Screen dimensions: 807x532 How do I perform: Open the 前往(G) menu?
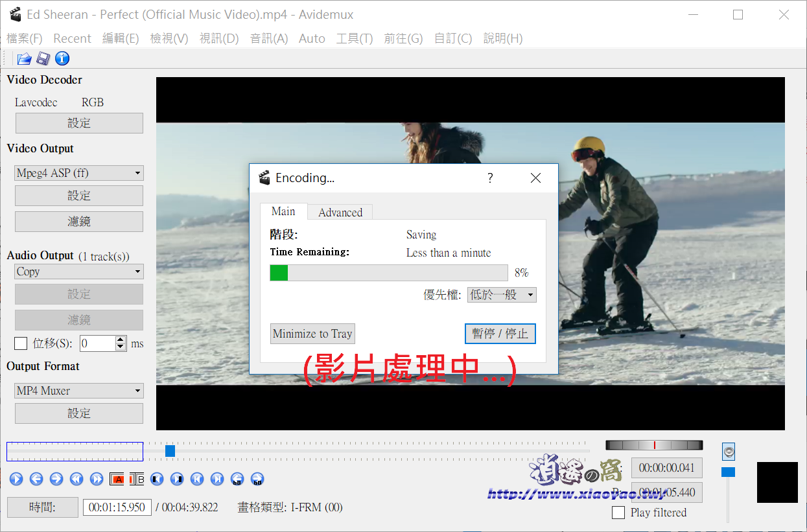pyautogui.click(x=403, y=38)
